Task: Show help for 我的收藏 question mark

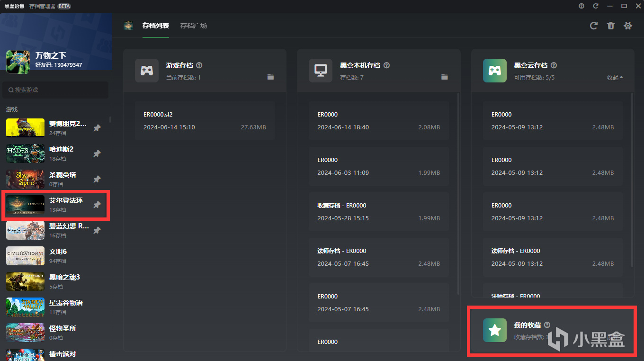Action: coord(547,325)
